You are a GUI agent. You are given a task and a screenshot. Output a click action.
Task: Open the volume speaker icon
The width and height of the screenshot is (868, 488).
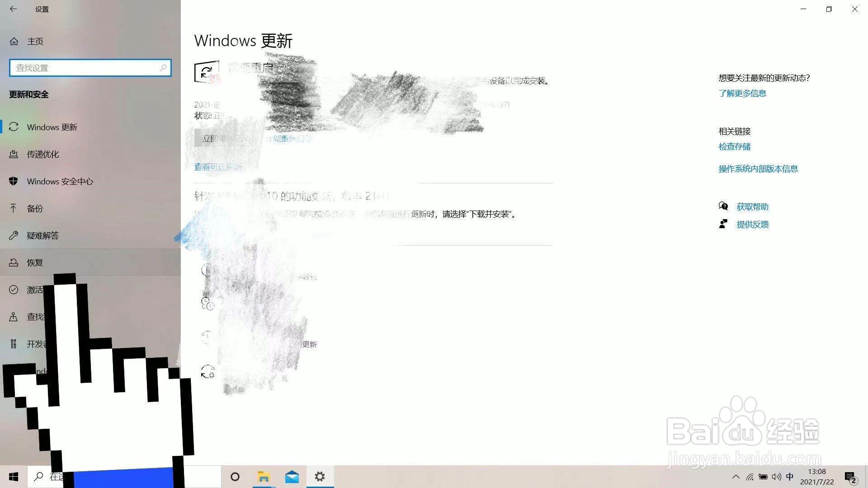pos(777,477)
